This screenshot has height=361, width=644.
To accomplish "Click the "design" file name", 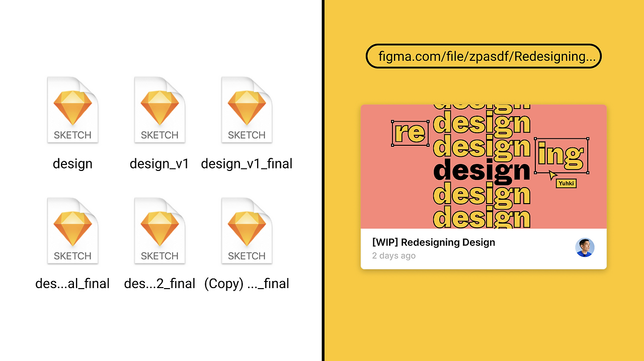I will [x=72, y=164].
